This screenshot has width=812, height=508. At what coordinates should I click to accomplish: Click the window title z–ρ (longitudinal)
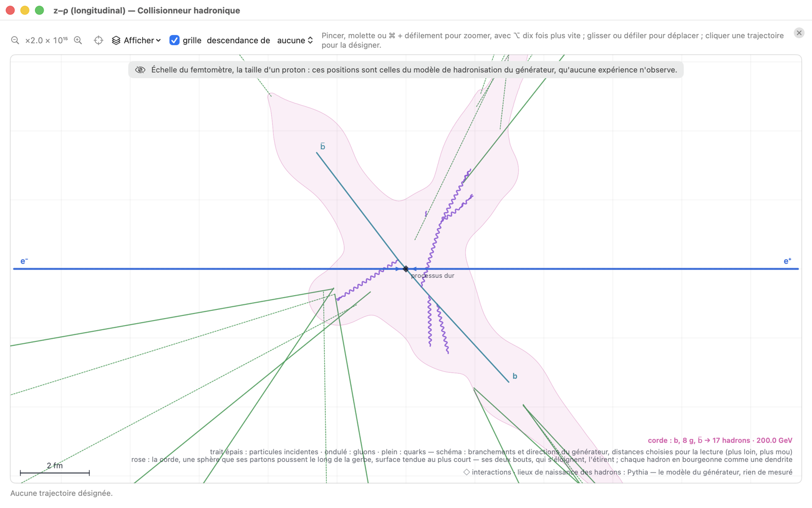click(147, 10)
